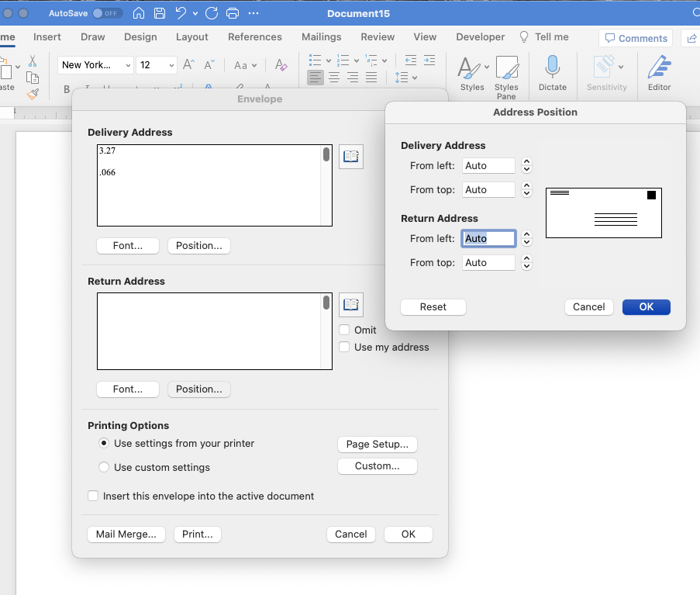
Task: Confirm Address Position with OK
Action: (646, 307)
